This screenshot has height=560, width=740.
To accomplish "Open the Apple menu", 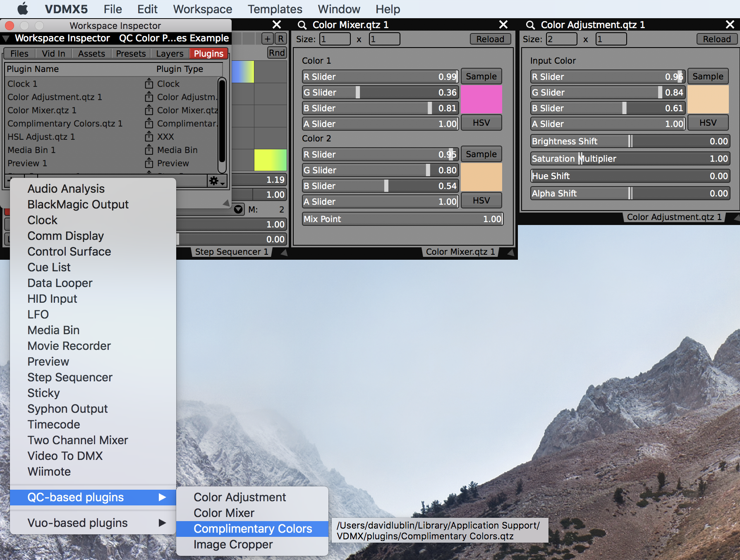I will tap(23, 9).
